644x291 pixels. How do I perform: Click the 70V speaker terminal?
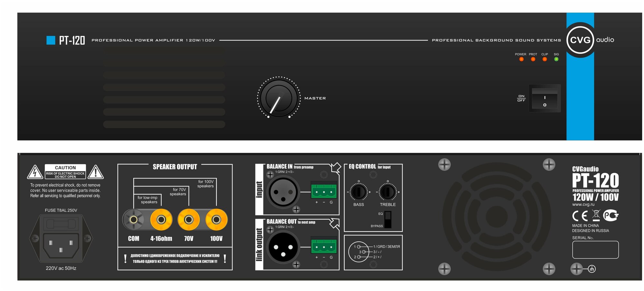[189, 220]
